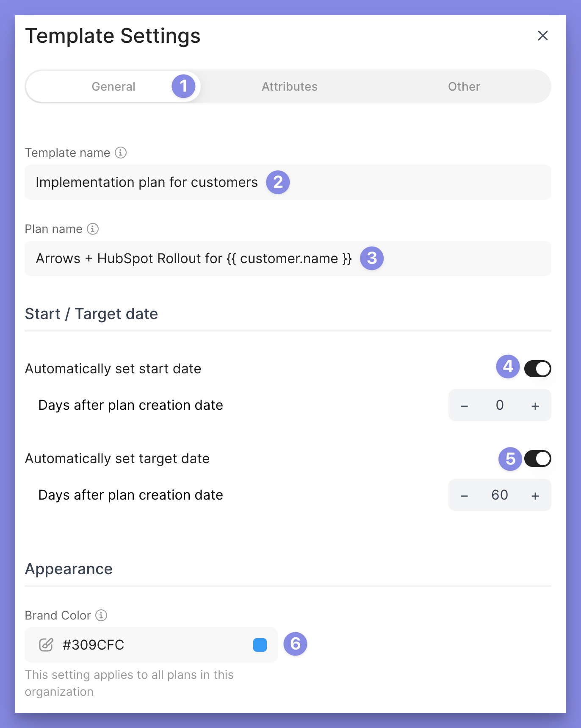Disable Automatically set target date switch

(x=537, y=458)
